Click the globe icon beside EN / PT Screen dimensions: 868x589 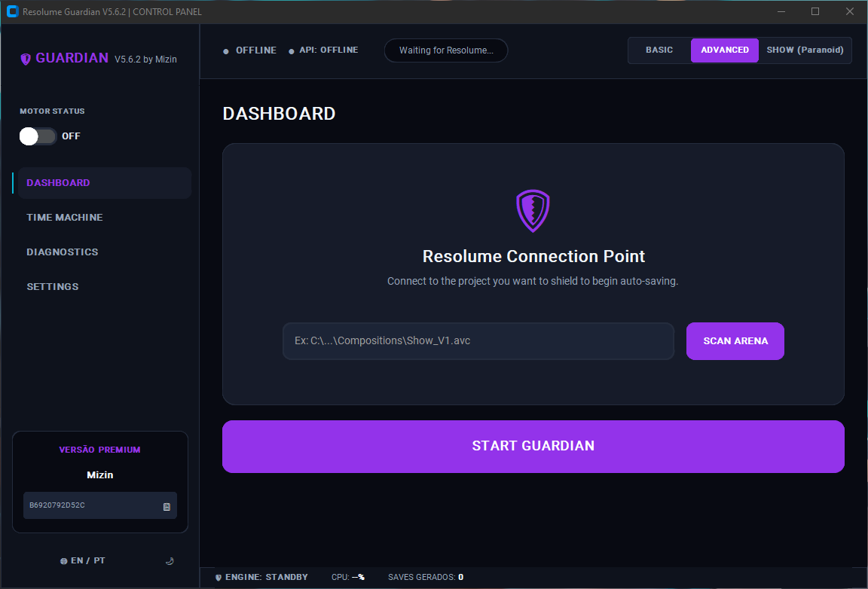pos(63,561)
